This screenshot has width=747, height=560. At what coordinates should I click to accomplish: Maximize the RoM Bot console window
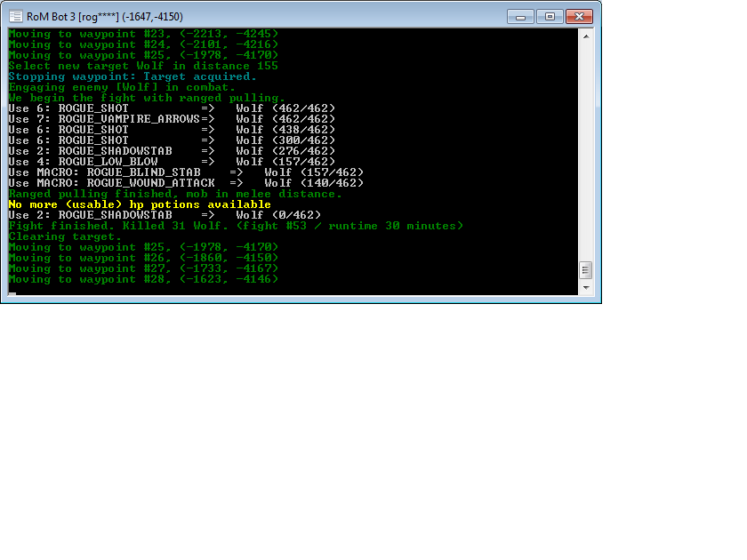(550, 16)
